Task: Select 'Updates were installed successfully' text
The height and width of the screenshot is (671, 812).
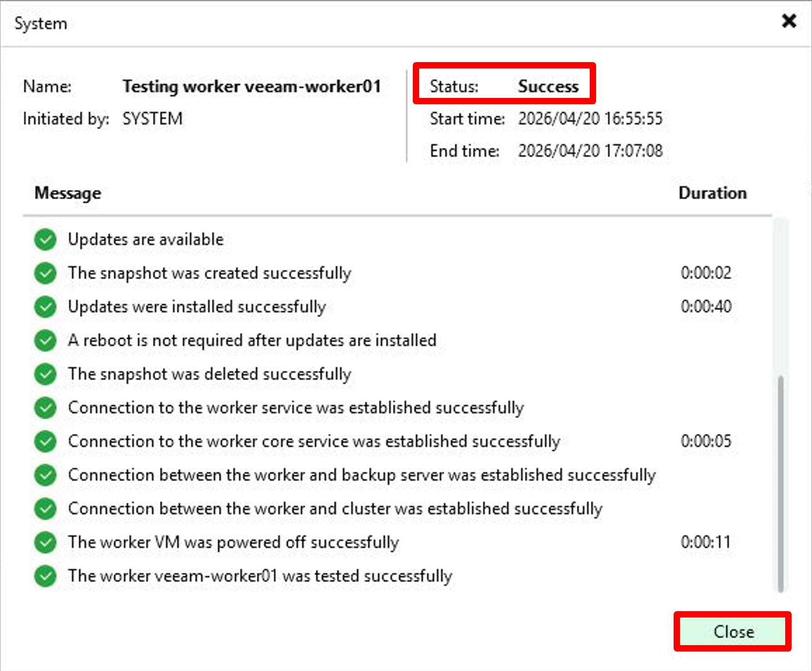Action: pyautogui.click(x=197, y=307)
